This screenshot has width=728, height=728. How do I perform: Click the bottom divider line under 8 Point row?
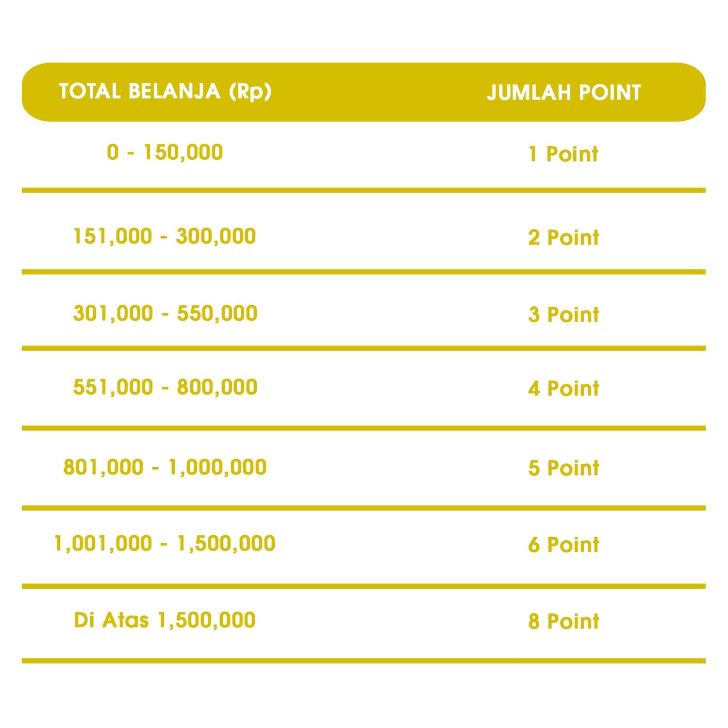364,661
